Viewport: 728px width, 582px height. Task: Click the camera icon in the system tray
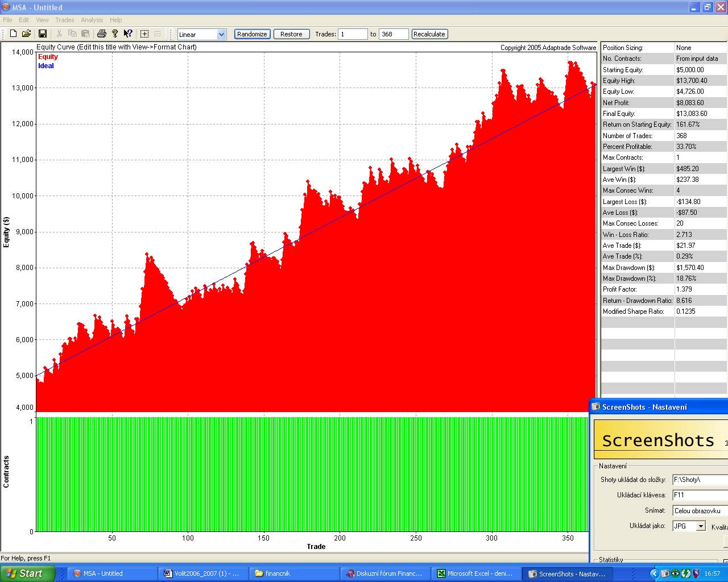pyautogui.click(x=665, y=573)
